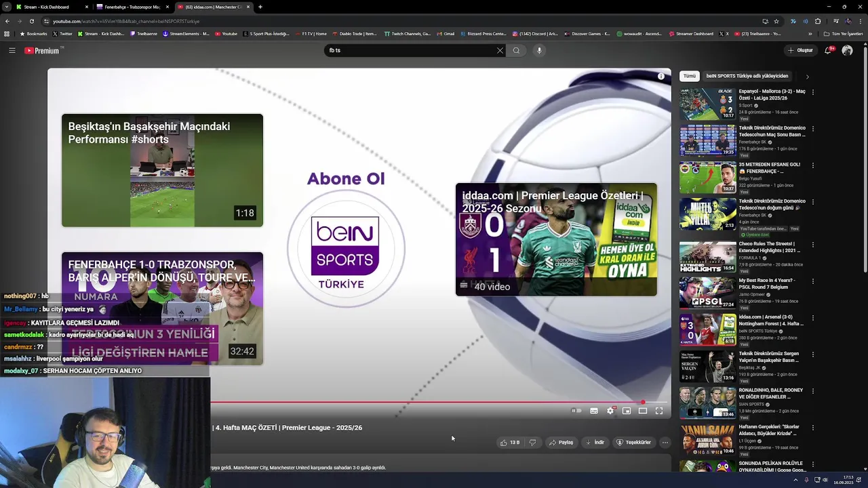Open YouTube notifications bell

tap(829, 50)
